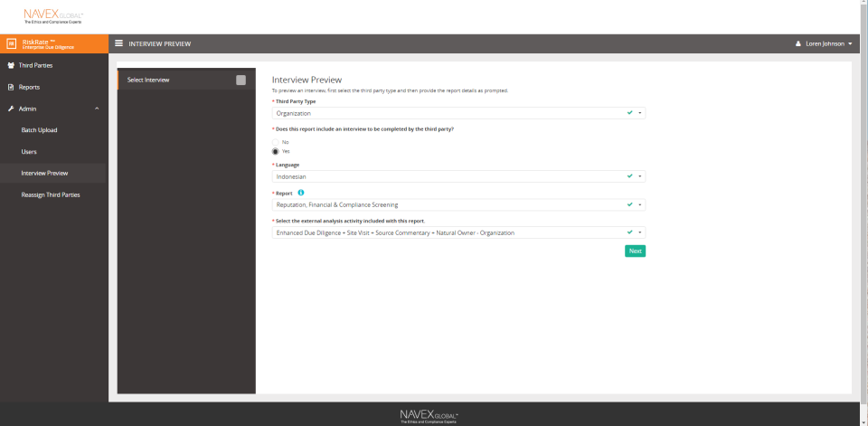Click the Admin menu label
The image size is (868, 426).
click(x=28, y=109)
